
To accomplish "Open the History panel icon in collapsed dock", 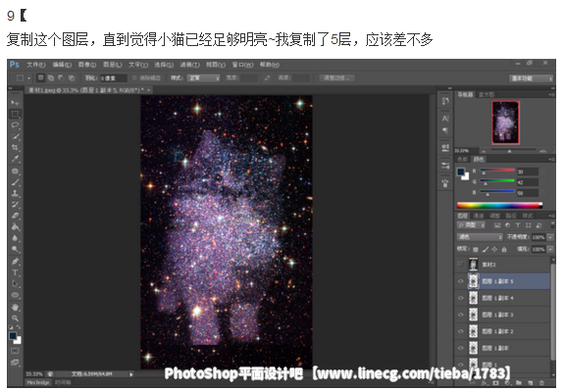I will coord(445,101).
